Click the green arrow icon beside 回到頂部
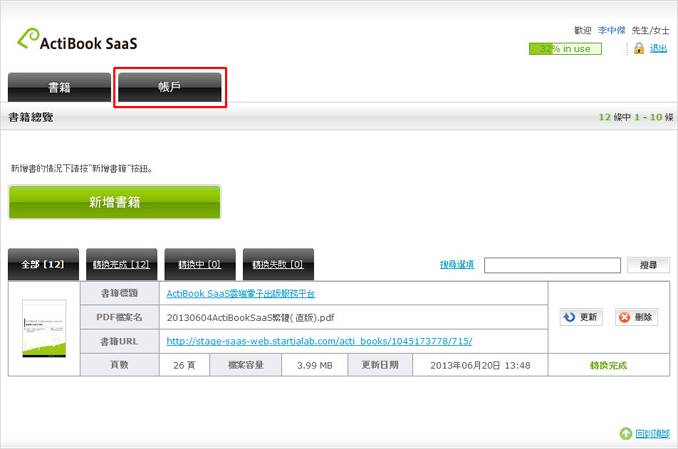The width and height of the screenshot is (678, 449). 625,433
